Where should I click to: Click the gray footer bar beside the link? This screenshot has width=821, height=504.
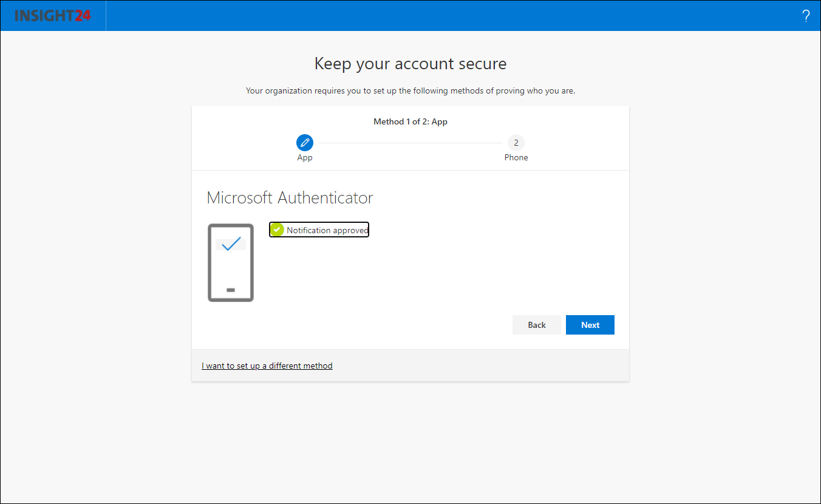(x=480, y=366)
